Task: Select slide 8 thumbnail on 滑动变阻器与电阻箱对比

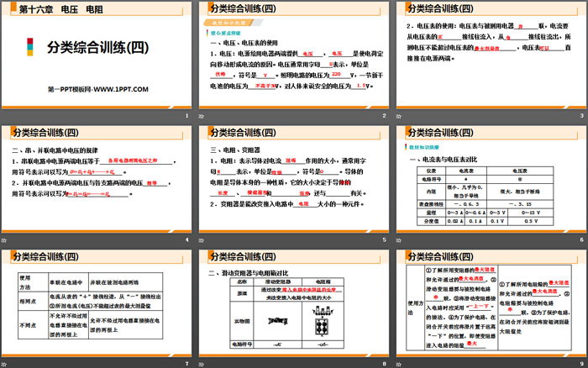Action: point(294,302)
